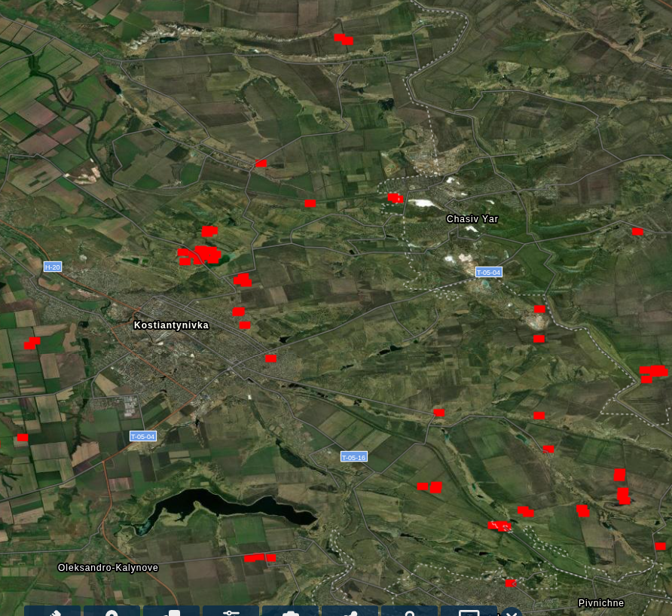Click the Chasiv Yar town label
This screenshot has height=616, width=672.
[x=472, y=219]
